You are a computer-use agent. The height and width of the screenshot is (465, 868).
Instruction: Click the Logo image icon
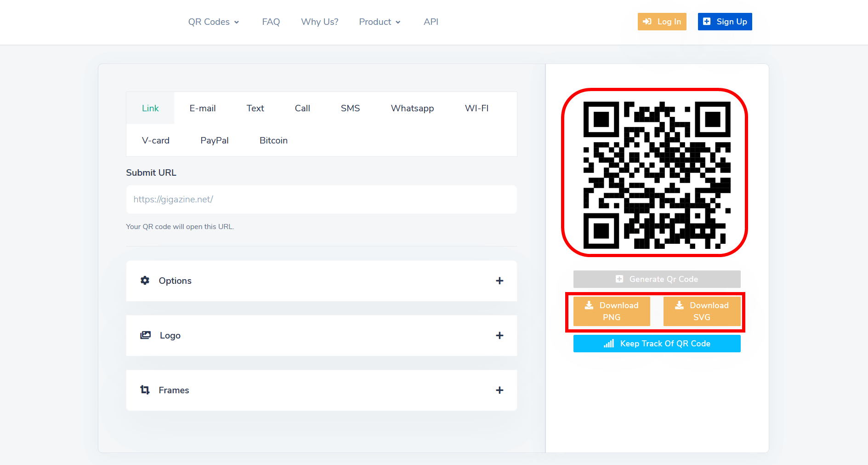[x=145, y=335]
